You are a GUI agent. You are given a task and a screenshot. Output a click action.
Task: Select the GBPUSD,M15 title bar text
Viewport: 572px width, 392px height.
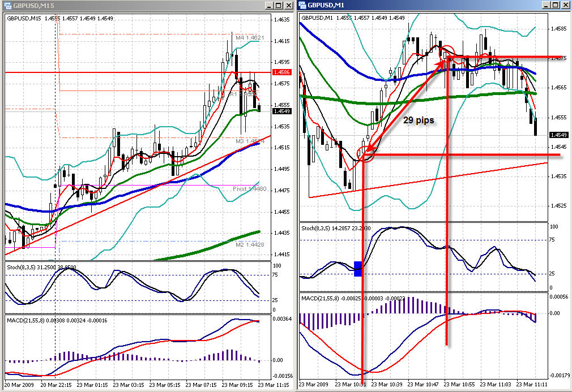[x=33, y=6]
